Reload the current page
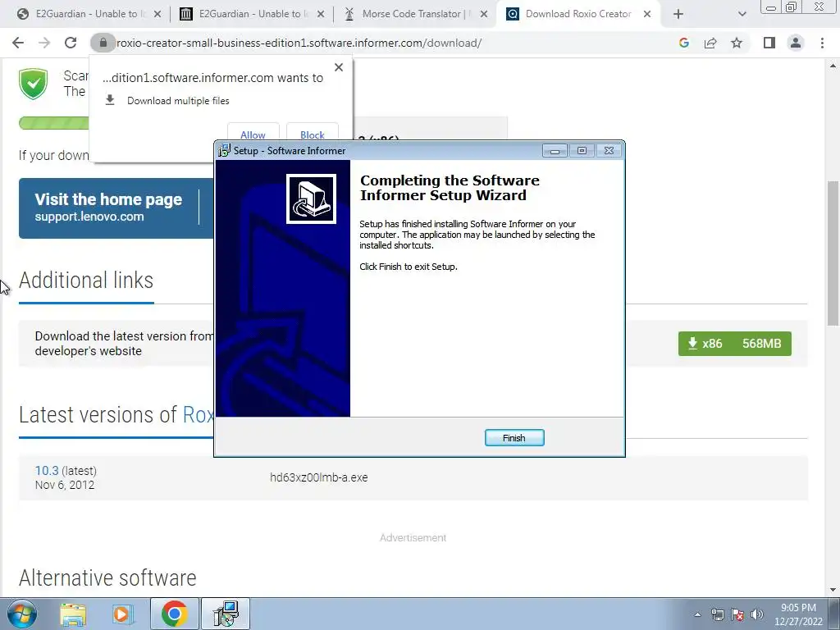 (x=71, y=43)
